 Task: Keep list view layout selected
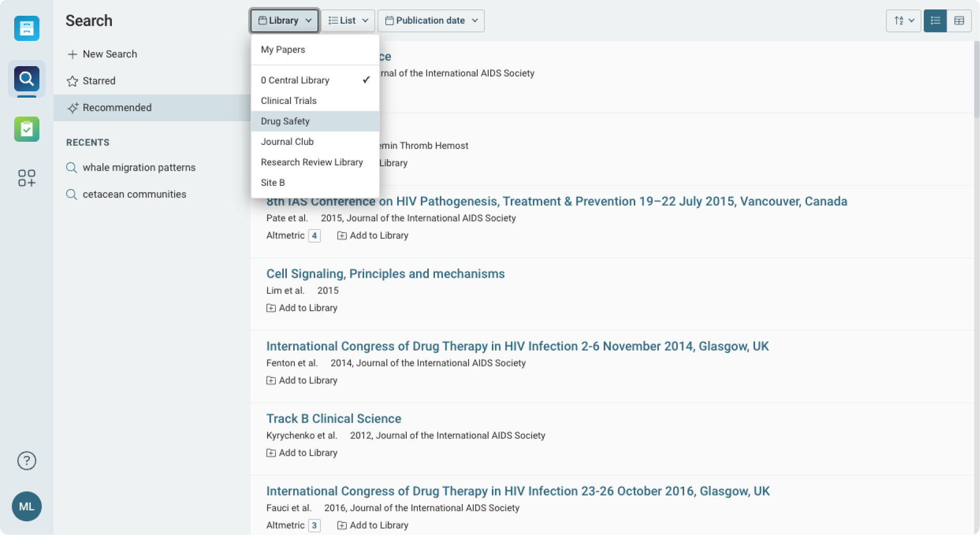(935, 20)
